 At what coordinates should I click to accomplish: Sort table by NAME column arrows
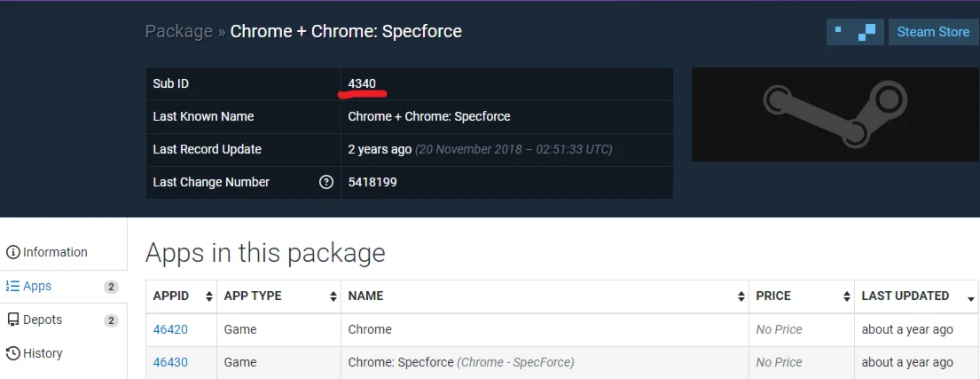pyautogui.click(x=741, y=296)
